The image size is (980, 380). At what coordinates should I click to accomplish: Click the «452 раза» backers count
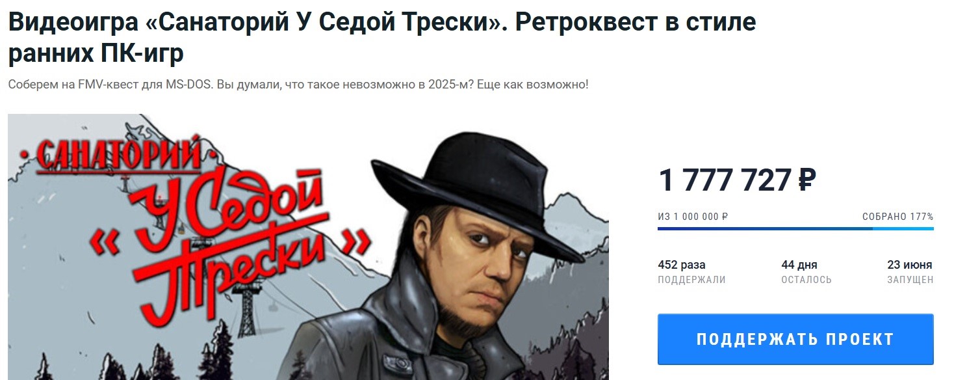pos(682,265)
